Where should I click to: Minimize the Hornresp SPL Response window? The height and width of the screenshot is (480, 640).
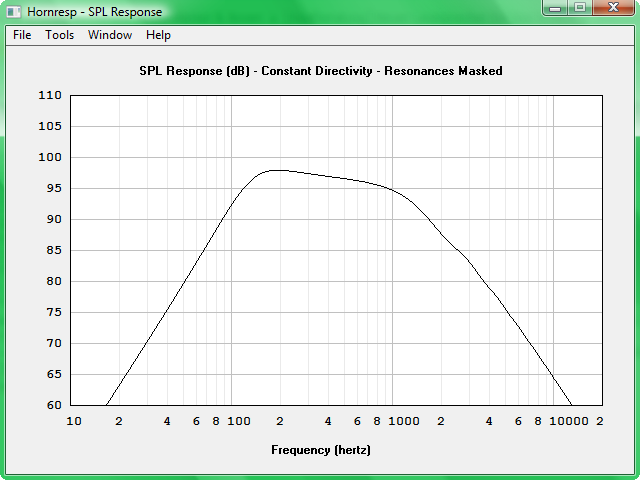555,8
